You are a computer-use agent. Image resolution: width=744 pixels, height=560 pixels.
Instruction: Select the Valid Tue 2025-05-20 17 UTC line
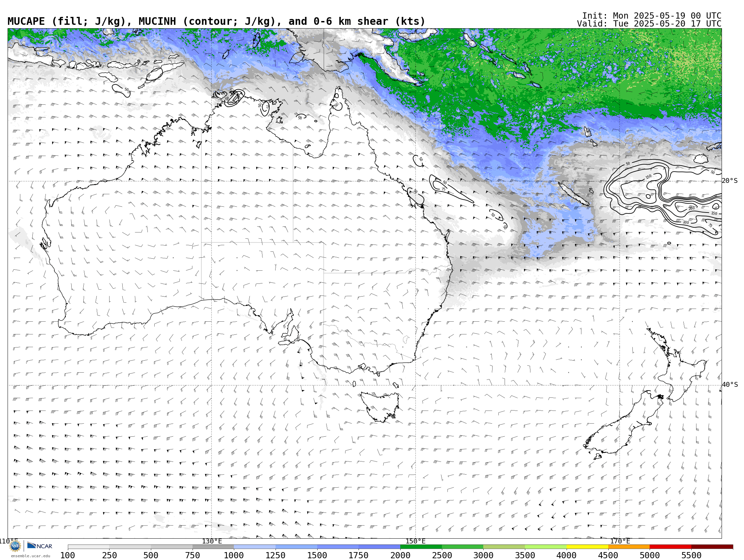coord(649,24)
